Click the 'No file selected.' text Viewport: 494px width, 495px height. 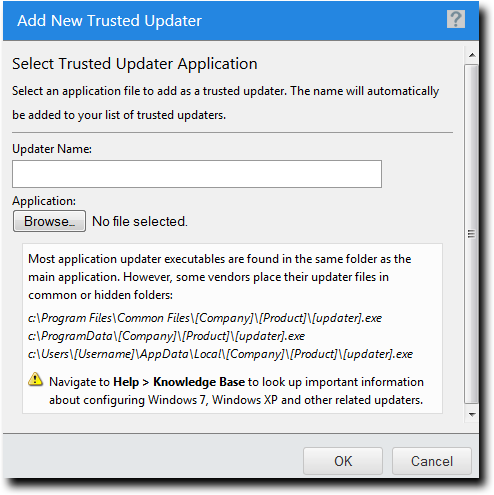point(140,221)
